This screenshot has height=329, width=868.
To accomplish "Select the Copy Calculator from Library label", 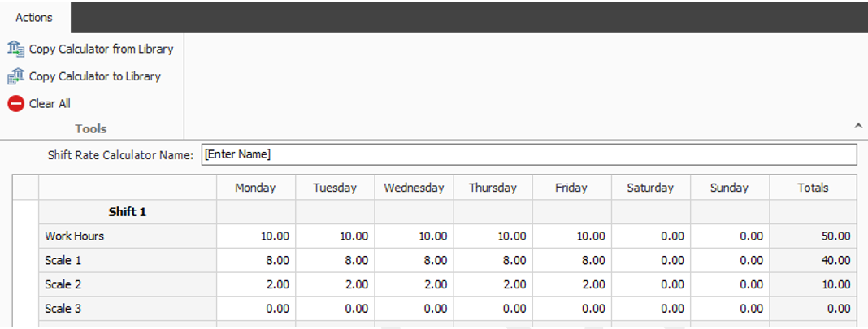I will click(102, 50).
